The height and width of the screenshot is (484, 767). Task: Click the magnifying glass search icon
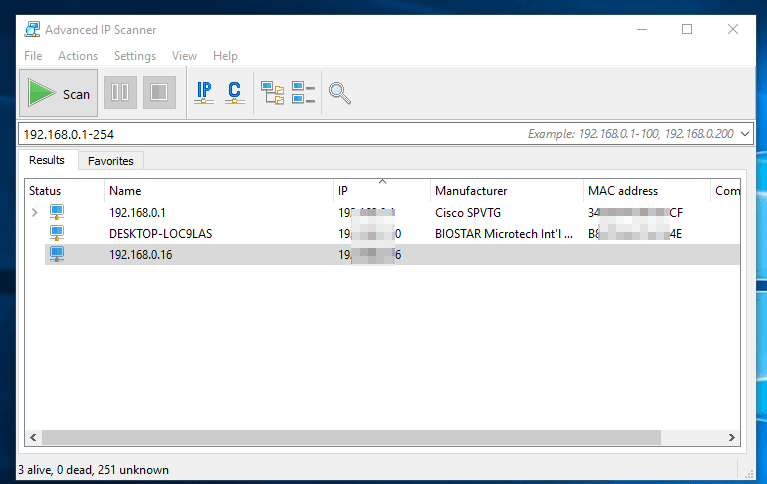(x=340, y=93)
